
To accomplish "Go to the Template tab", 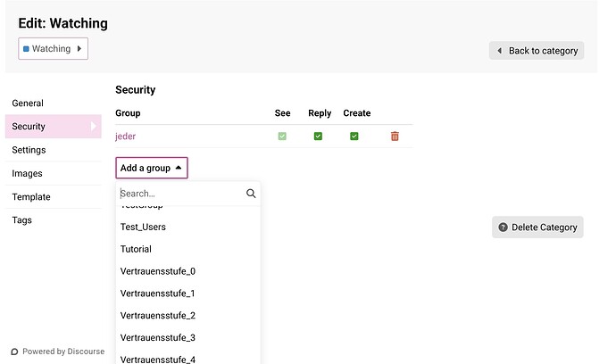I will click(53, 197).
